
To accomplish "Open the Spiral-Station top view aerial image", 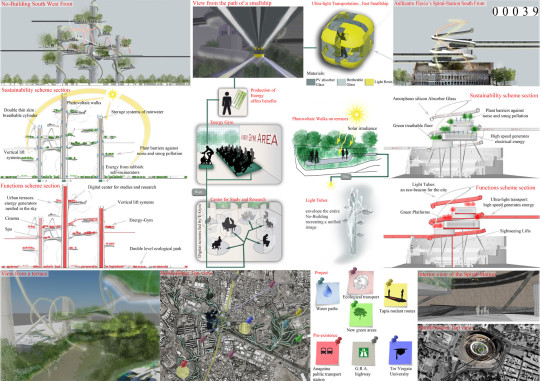I will pyautogui.click(x=479, y=352).
